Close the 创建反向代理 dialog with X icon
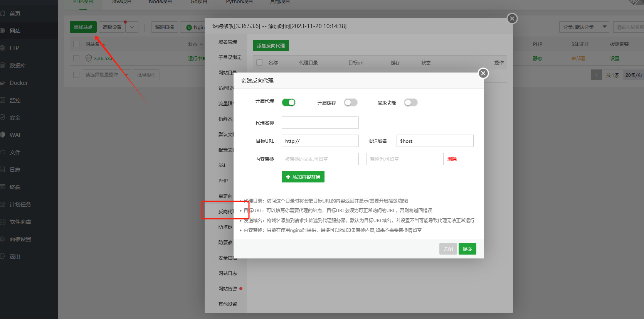The height and width of the screenshot is (319, 644). (x=483, y=73)
